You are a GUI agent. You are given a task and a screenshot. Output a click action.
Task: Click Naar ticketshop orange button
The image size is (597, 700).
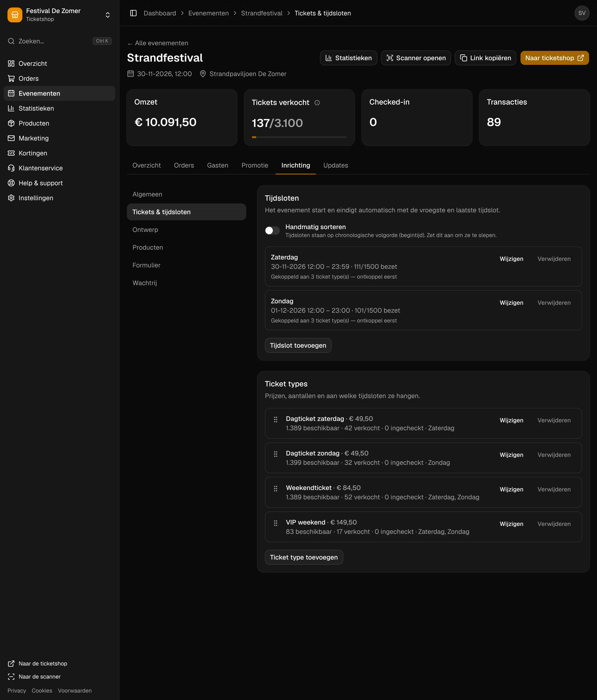click(555, 58)
